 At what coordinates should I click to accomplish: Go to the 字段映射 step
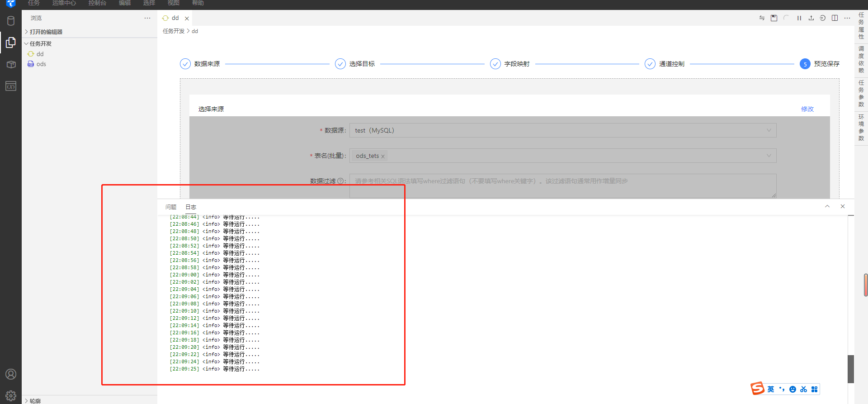point(510,64)
